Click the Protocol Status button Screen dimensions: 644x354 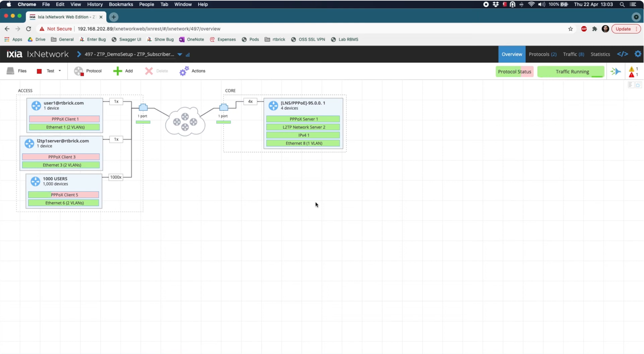514,71
